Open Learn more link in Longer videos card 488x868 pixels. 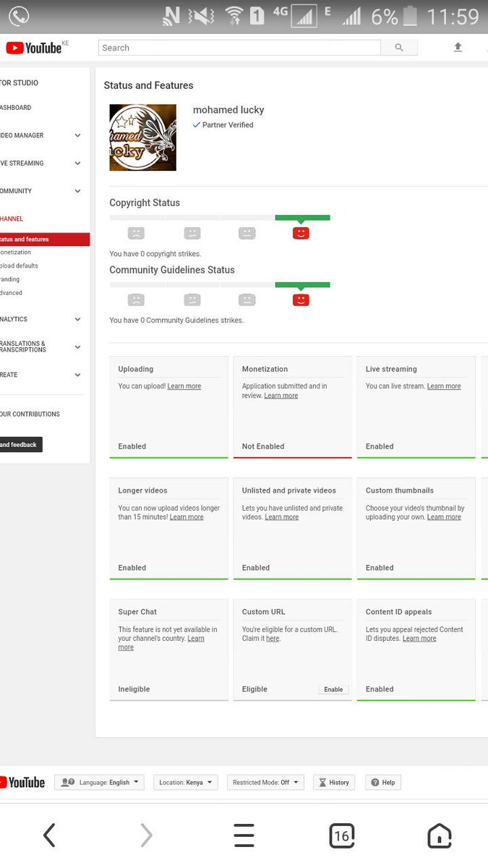coord(187,517)
